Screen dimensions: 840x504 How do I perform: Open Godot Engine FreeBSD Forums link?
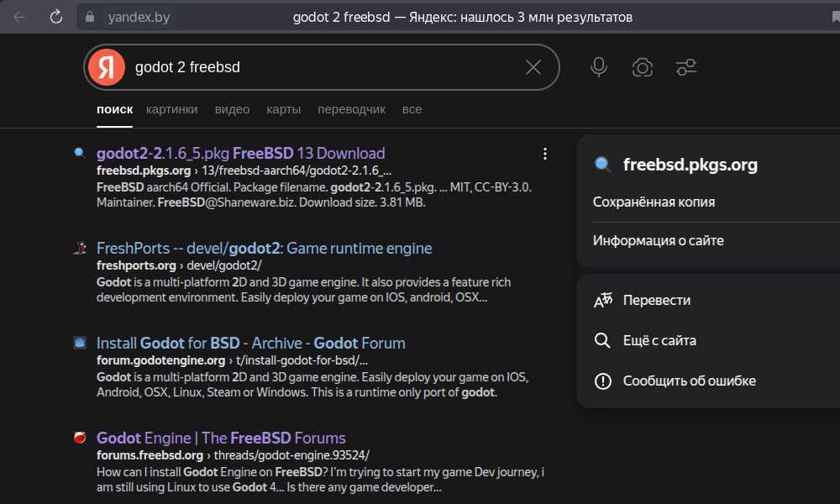point(221,438)
